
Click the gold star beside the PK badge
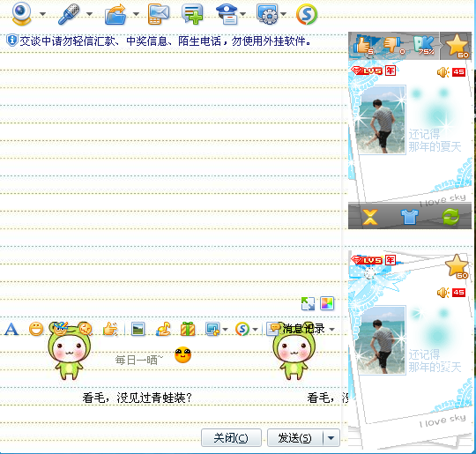point(457,46)
